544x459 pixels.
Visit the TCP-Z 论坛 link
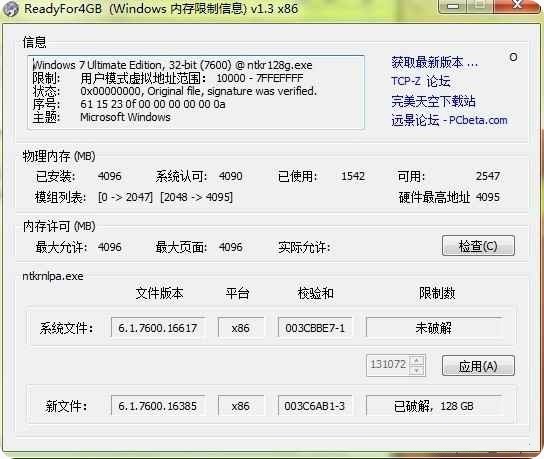(420, 82)
